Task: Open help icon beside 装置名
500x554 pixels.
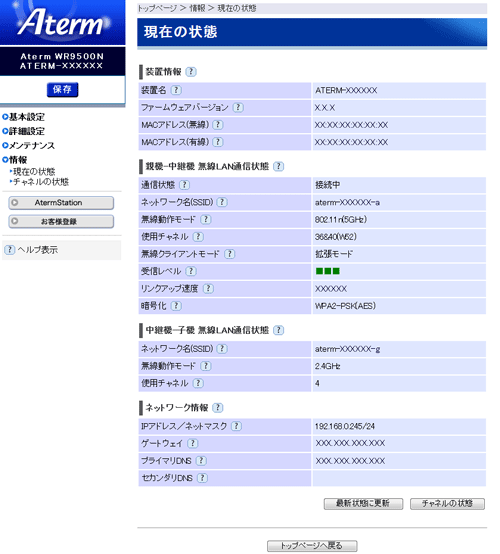Action: 176,90
